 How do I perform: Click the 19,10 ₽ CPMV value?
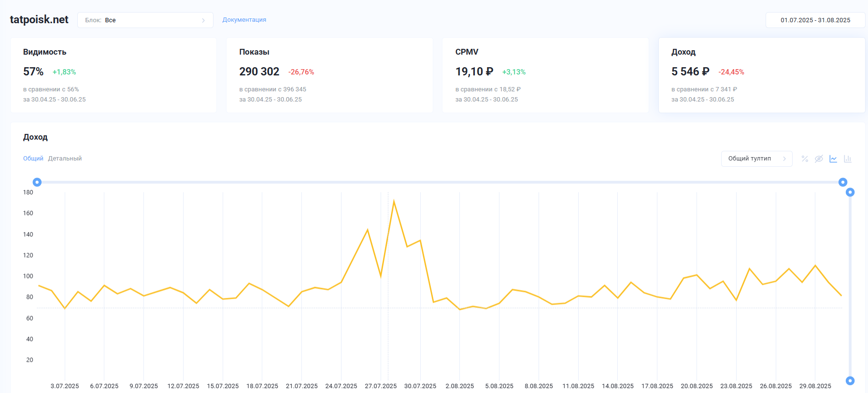point(474,72)
